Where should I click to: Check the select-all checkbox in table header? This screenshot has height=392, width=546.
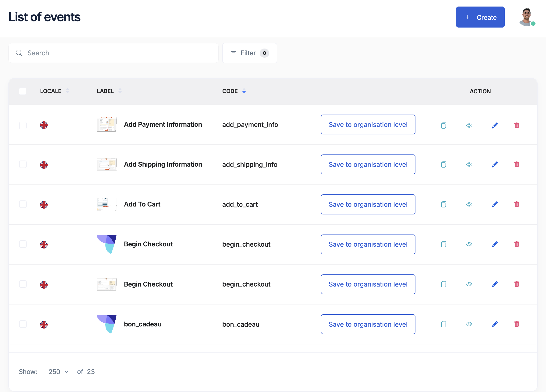pos(23,91)
